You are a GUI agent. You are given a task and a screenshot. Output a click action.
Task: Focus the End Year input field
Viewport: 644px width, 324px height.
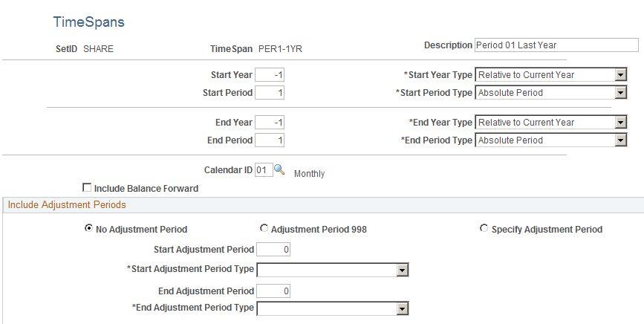click(270, 123)
